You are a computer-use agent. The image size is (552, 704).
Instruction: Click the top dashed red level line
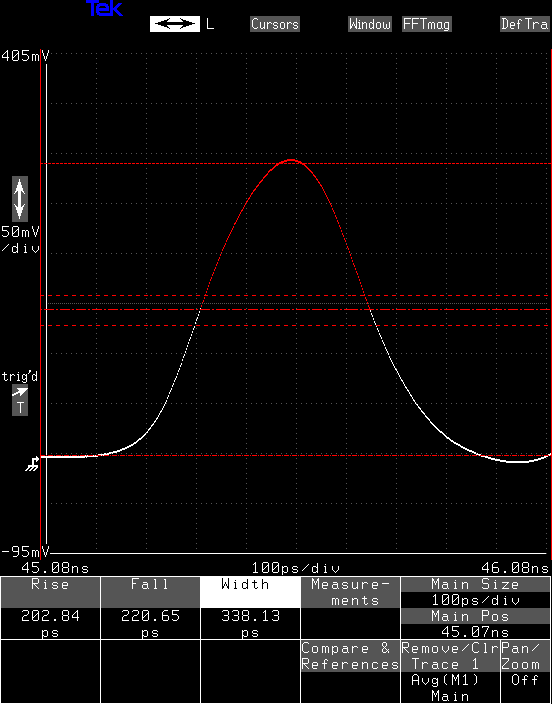point(296,164)
